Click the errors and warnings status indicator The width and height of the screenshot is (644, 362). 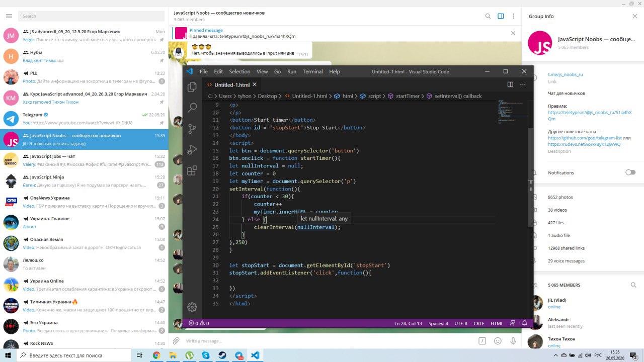tap(199, 323)
